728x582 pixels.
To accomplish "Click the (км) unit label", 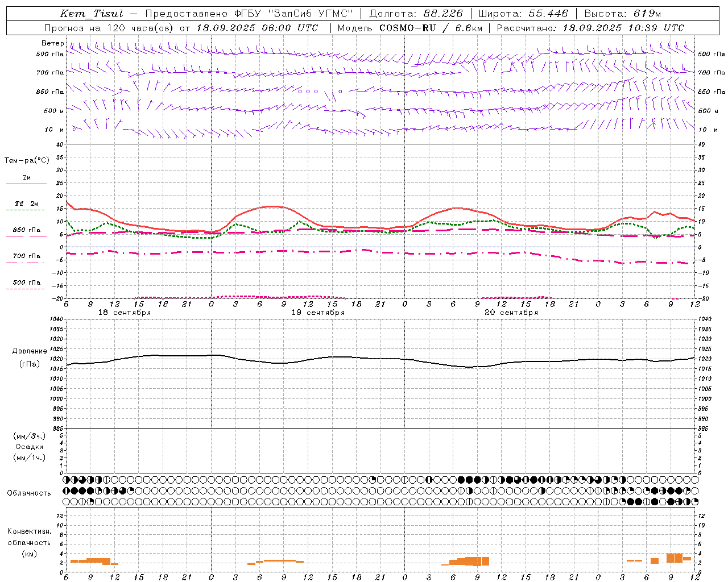I will [29, 553].
